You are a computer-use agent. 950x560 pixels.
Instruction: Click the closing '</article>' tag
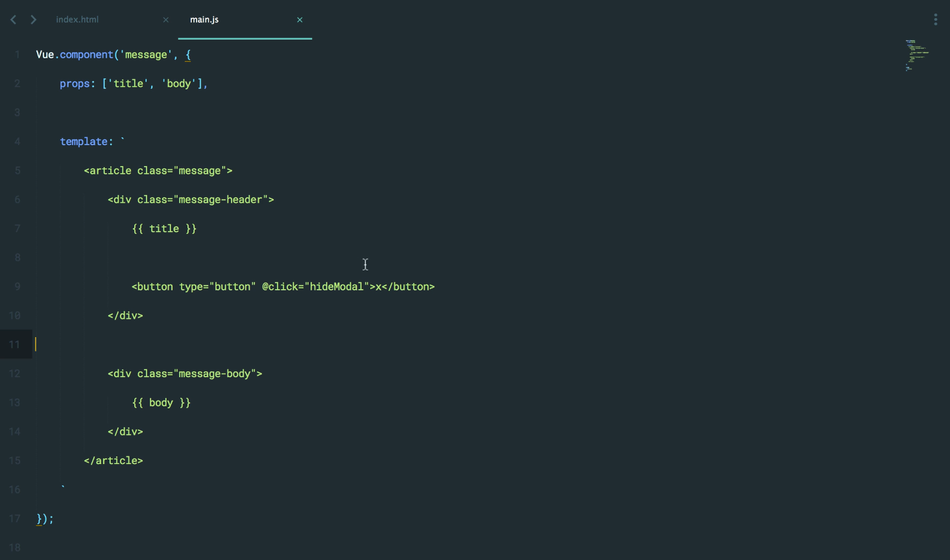pyautogui.click(x=113, y=461)
